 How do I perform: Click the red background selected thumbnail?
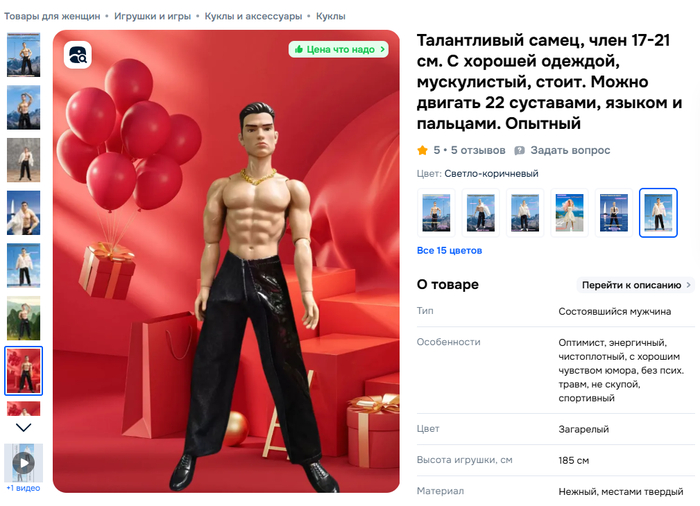click(x=24, y=371)
